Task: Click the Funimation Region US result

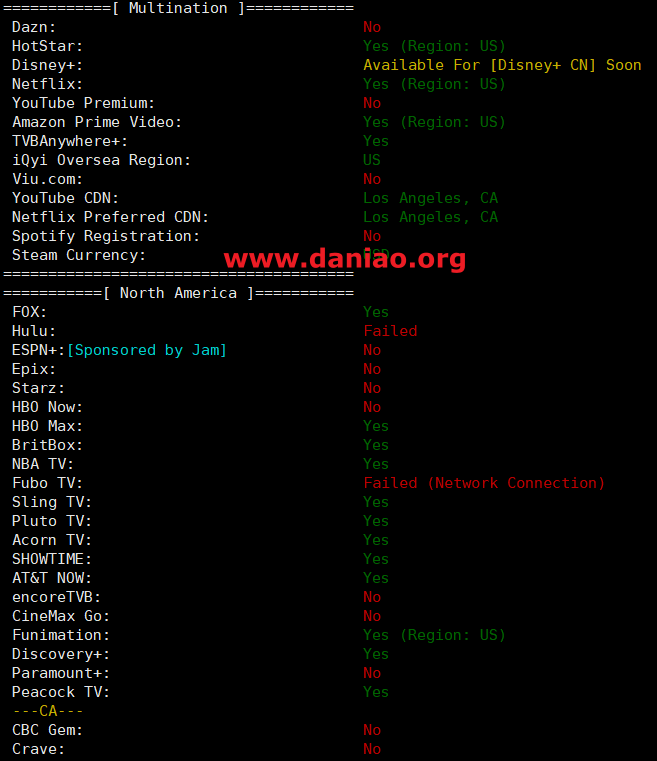Action: click(434, 635)
